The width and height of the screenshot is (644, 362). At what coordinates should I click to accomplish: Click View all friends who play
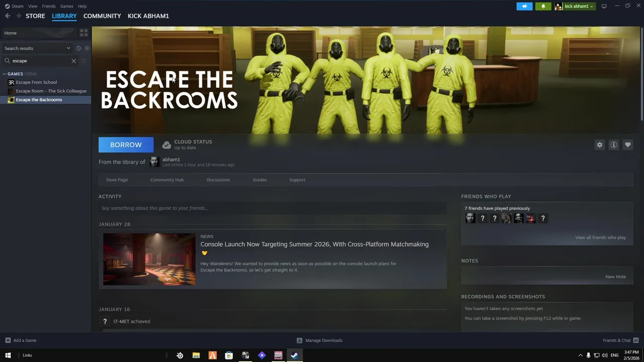[x=600, y=237]
